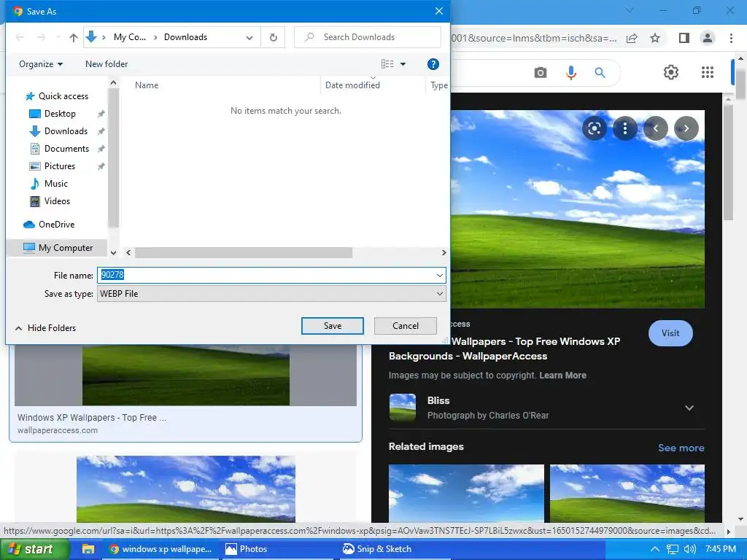Screen dimensions: 747x560
Task: Click Cancel in the Save As dialog
Action: click(x=406, y=326)
